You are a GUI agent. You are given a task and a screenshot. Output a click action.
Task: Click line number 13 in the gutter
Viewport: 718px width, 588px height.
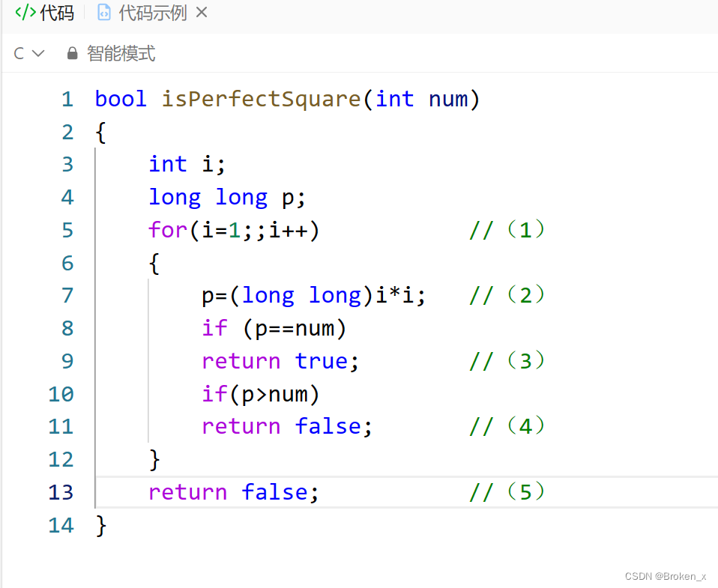point(61,492)
